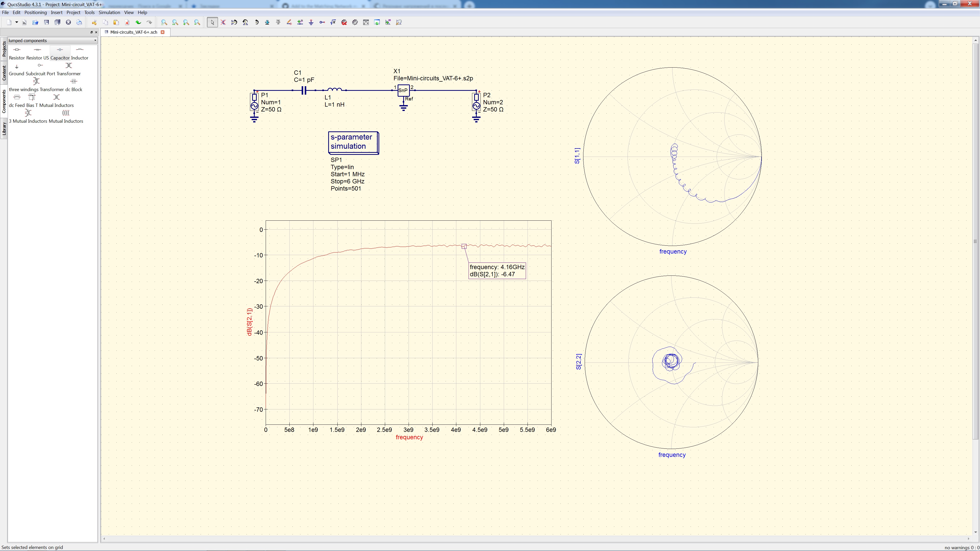Click the insert port icon
This screenshot has width=980, height=551.
[322, 22]
